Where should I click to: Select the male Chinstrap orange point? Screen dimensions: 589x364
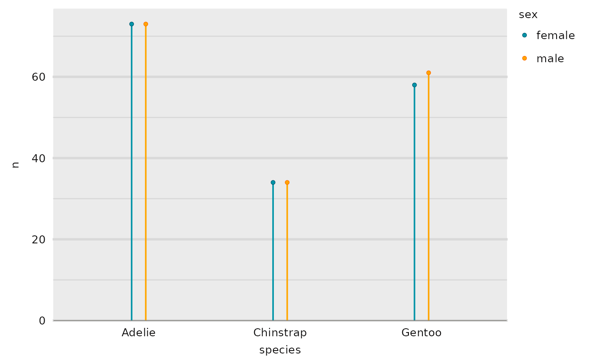[287, 182]
